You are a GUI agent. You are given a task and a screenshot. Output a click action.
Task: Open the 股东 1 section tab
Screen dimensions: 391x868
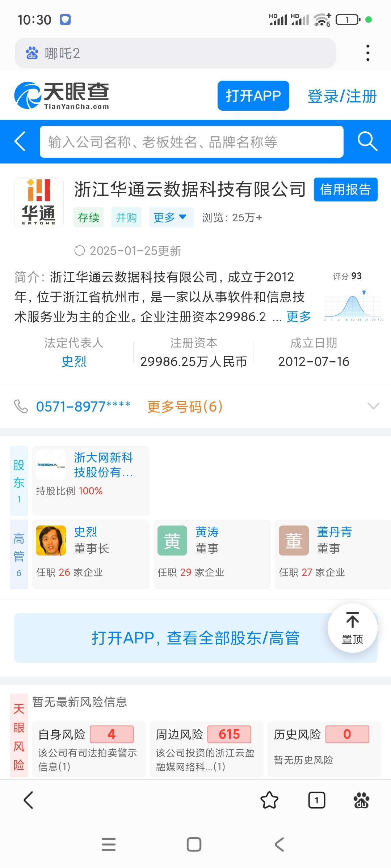[x=19, y=481]
